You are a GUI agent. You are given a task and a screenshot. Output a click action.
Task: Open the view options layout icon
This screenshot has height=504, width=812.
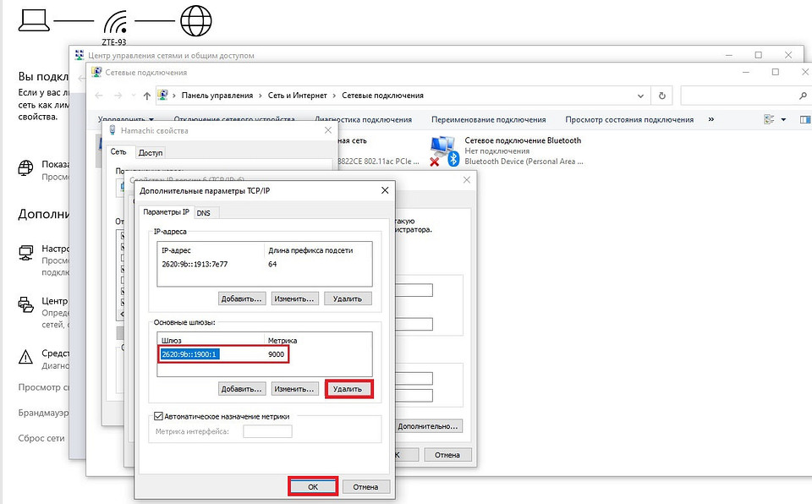(x=769, y=119)
